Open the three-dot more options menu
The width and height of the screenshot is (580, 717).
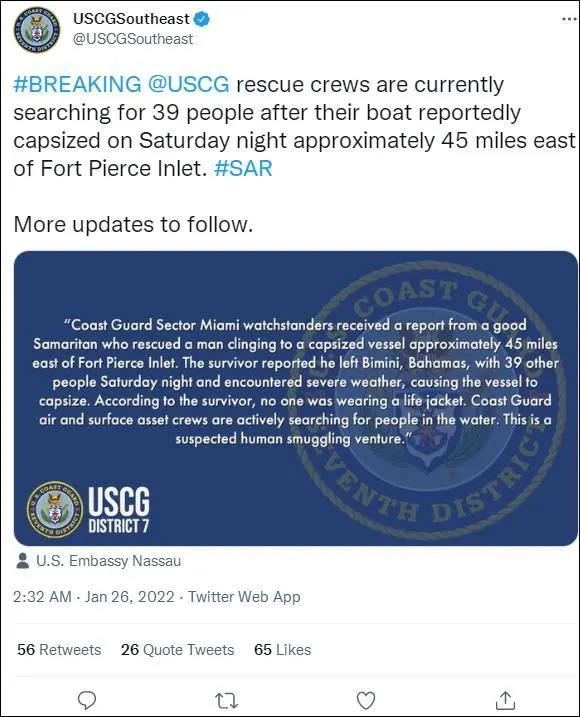click(569, 19)
